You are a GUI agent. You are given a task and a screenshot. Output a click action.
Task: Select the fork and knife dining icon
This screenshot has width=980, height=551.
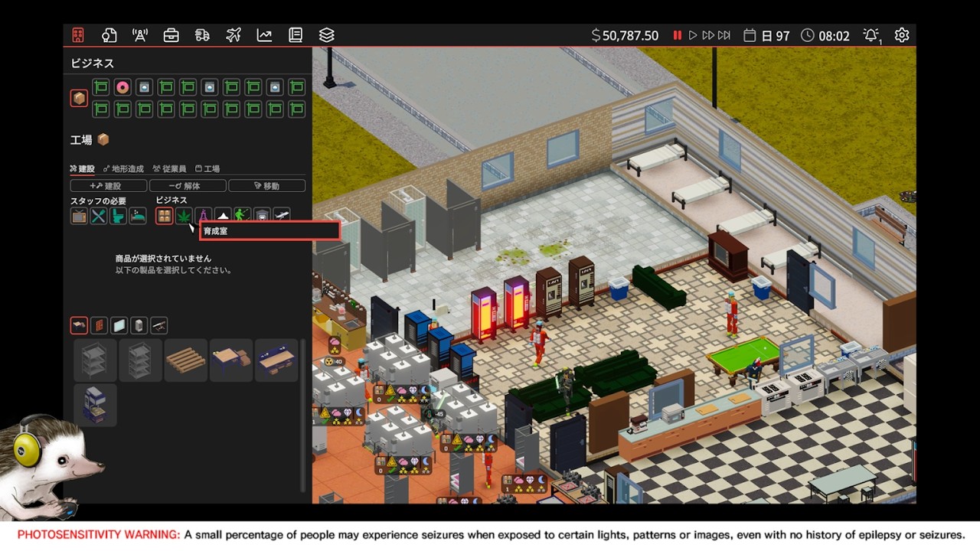(x=98, y=216)
